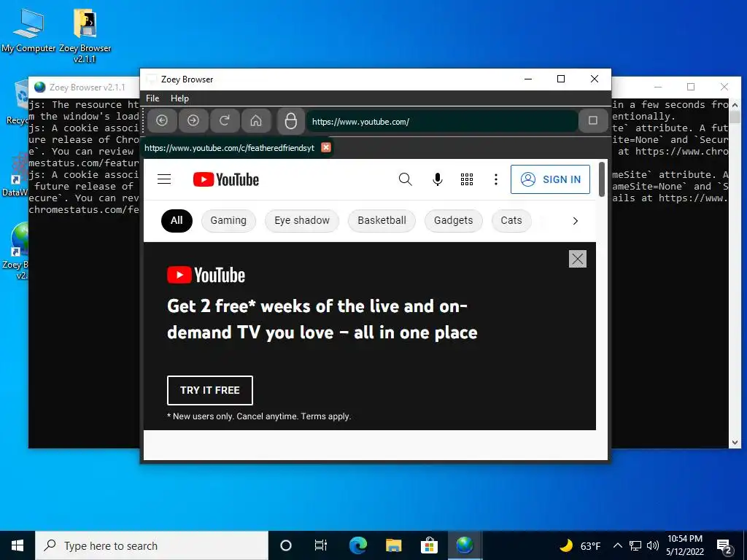Open YouTube search with magnifier icon

(x=406, y=179)
